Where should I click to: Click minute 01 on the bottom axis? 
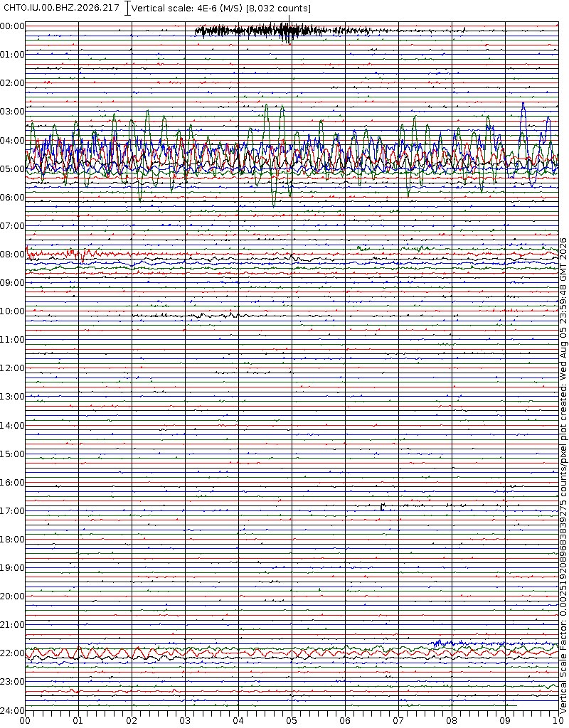78,722
